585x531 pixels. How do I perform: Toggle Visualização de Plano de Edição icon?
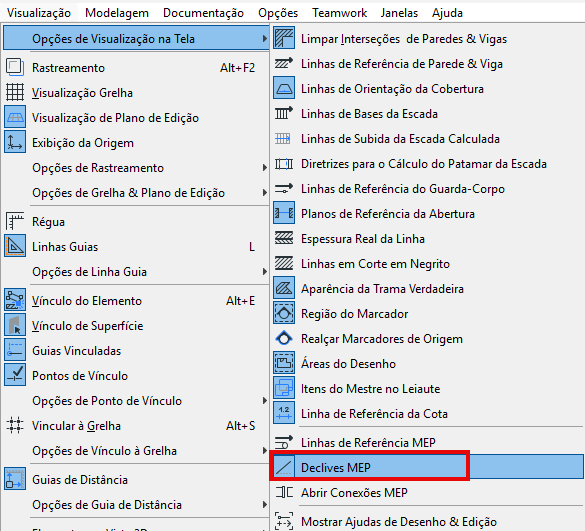tap(15, 117)
